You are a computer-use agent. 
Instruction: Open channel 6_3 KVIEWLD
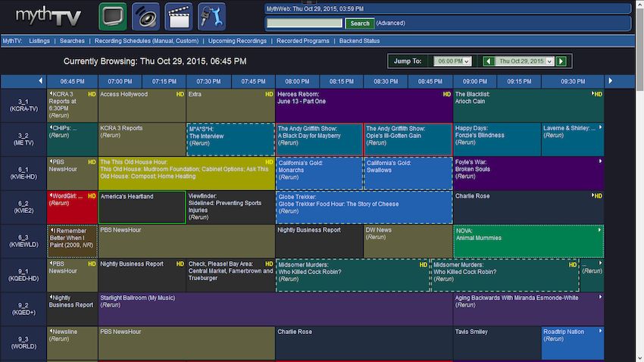(23, 241)
